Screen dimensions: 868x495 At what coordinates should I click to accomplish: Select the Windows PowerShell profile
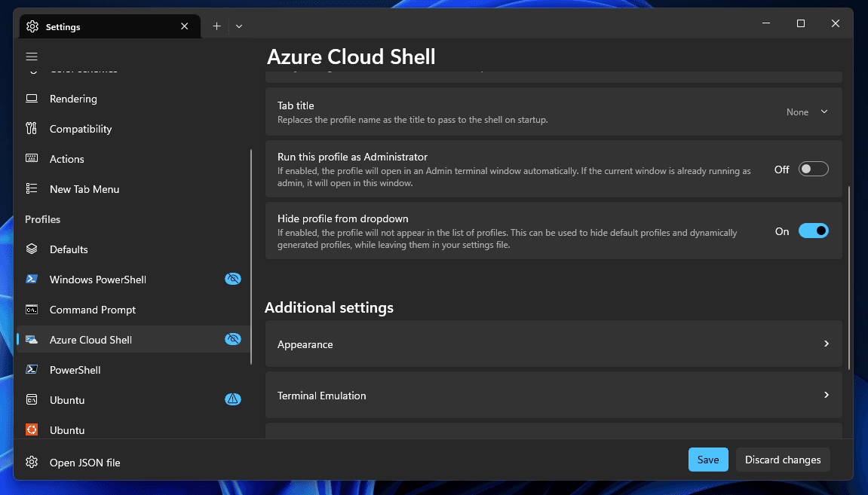pos(133,280)
